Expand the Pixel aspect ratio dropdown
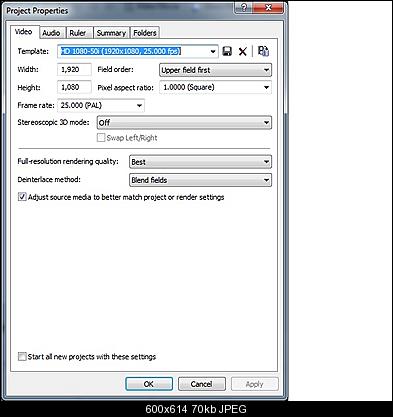 266,87
